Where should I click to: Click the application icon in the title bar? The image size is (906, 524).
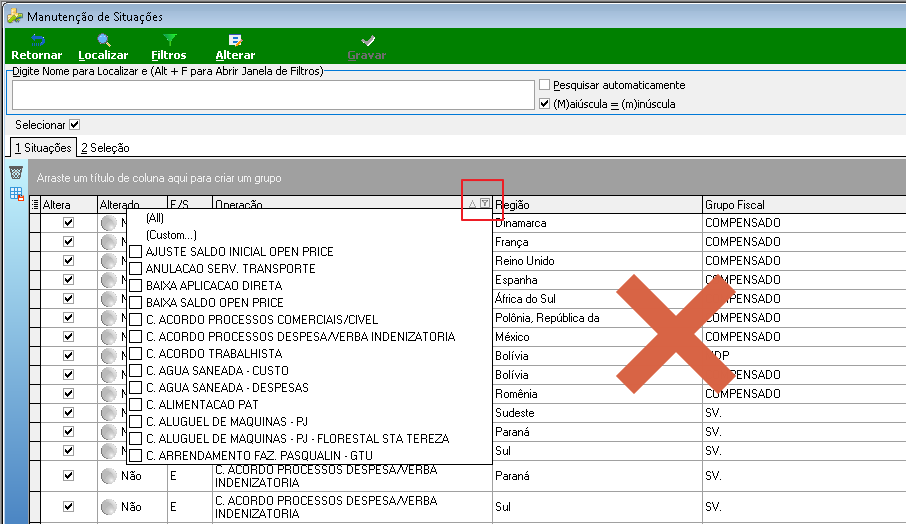14,16
